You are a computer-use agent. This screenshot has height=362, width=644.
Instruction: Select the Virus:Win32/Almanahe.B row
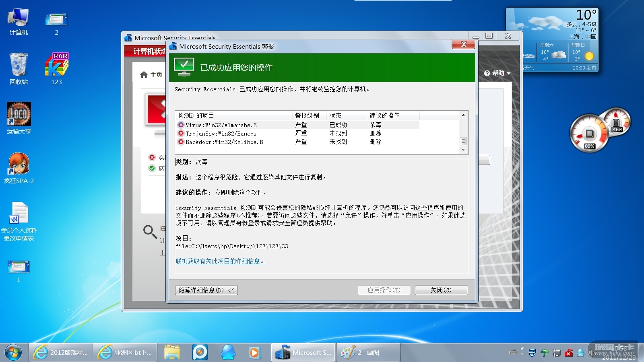(297, 125)
